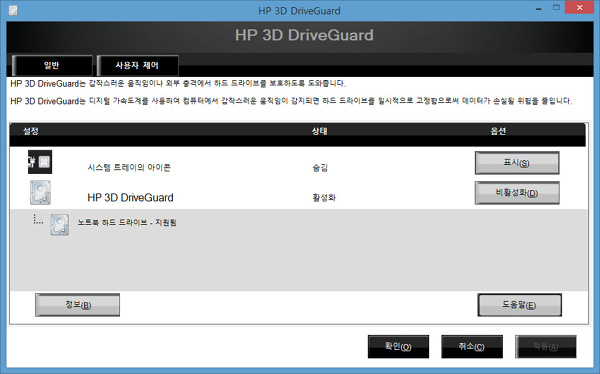
Task: Click the 활성화 status text
Action: click(324, 198)
